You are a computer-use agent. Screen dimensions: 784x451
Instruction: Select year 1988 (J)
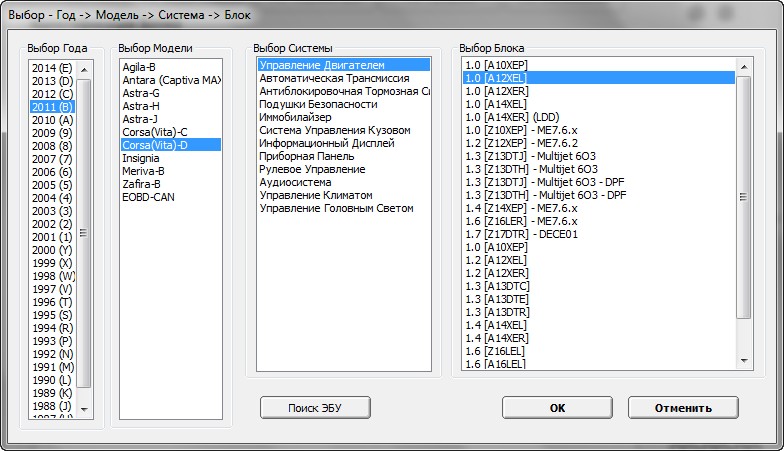(52, 406)
